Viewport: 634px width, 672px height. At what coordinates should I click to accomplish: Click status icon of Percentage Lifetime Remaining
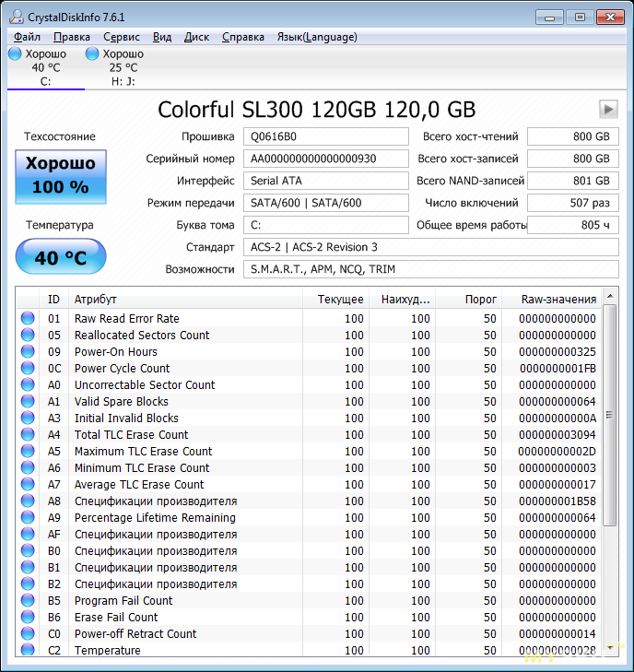[28, 518]
